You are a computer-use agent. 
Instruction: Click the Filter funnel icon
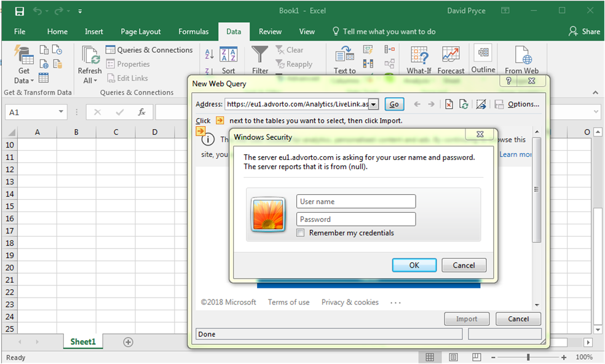260,55
